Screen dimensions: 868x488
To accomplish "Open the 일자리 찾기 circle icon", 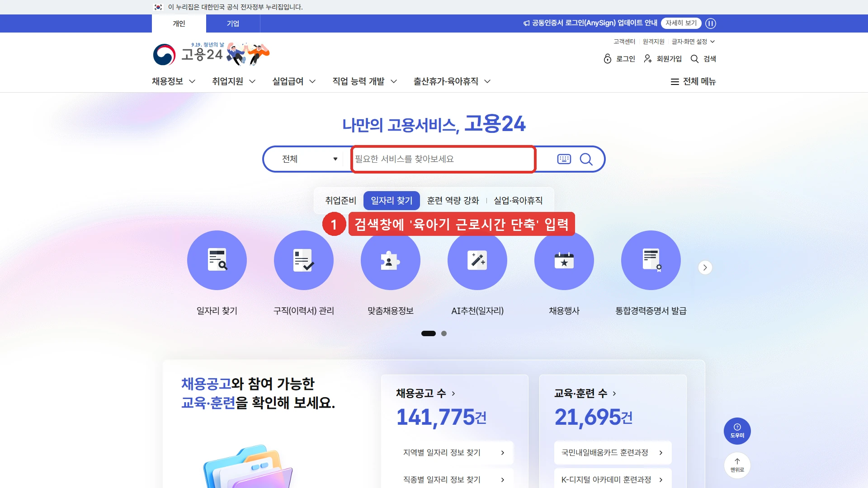I will pyautogui.click(x=217, y=260).
